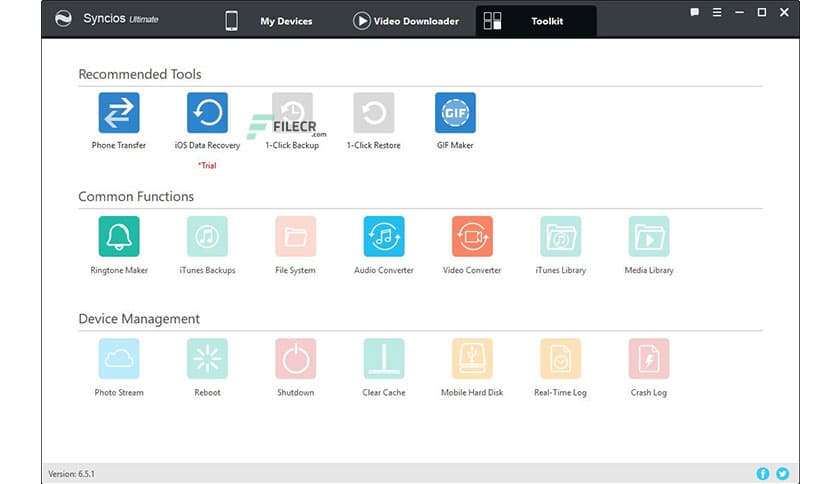Image resolution: width=836 pixels, height=484 pixels.
Task: Click the red *Trial label
Action: click(207, 165)
